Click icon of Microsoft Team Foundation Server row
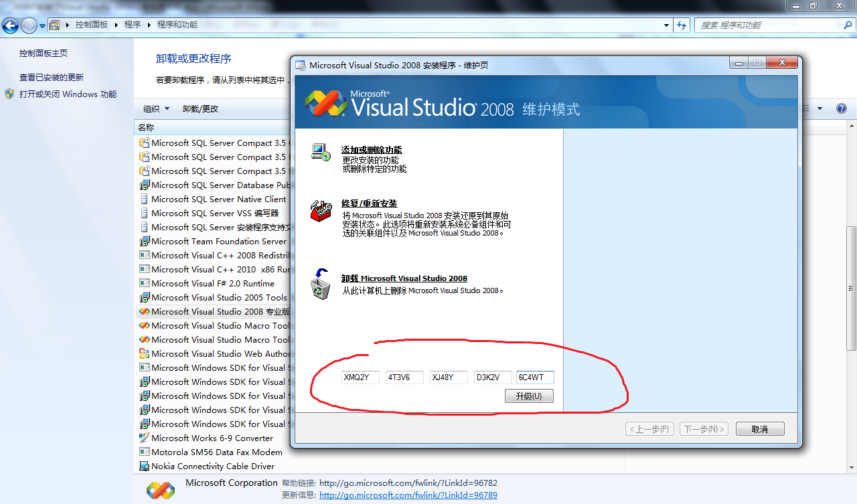Viewport: 857px width, 504px height. [144, 242]
